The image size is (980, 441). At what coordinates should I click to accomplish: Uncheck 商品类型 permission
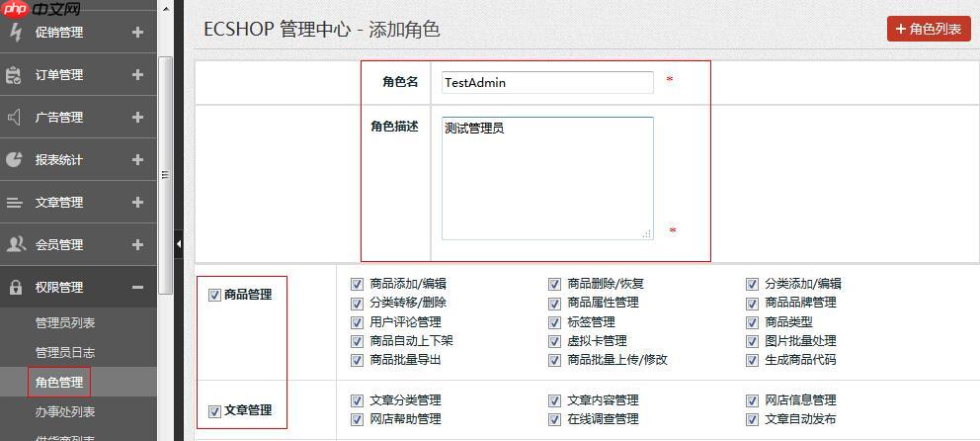(x=752, y=322)
